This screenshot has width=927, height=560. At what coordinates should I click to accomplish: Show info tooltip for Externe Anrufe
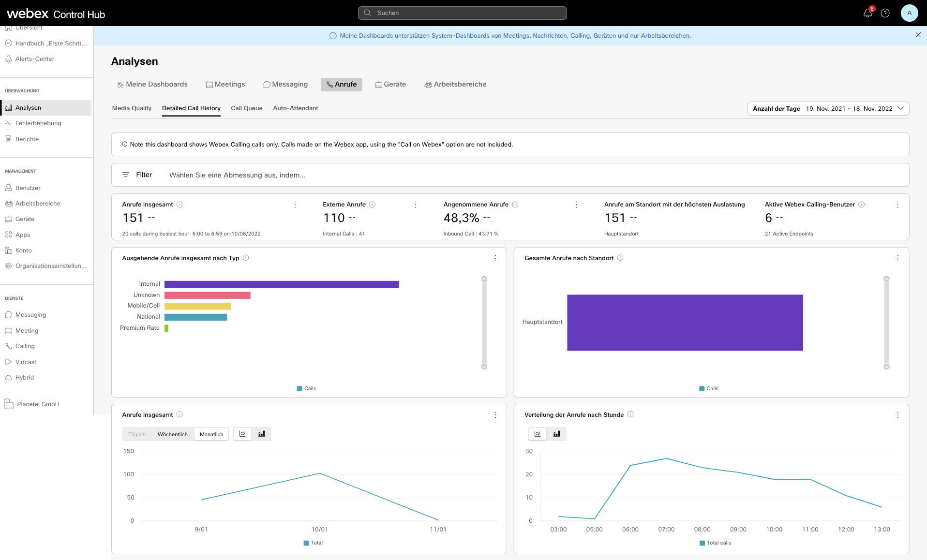[373, 205]
